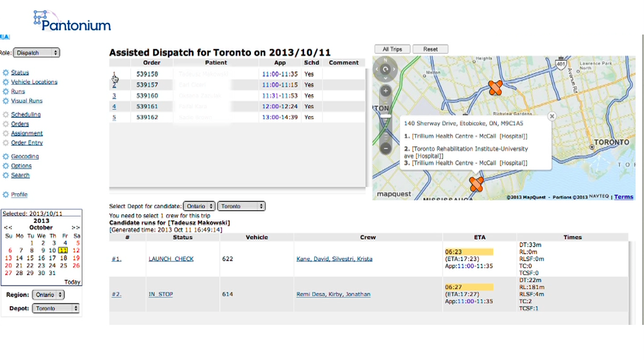Click the Profile gear icon
The width and height of the screenshot is (644, 360).
[6, 195]
